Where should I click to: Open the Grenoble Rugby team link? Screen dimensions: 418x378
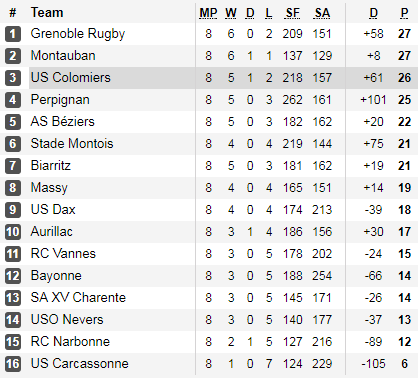[x=78, y=34]
